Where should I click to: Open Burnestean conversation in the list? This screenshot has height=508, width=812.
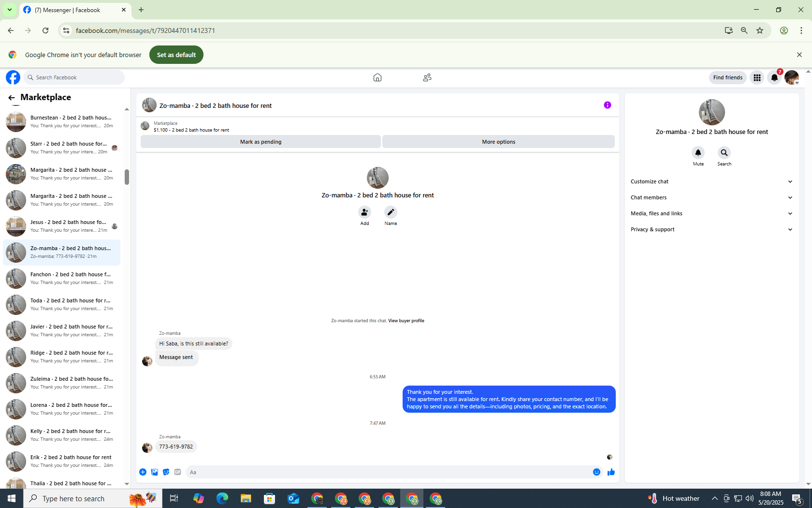tap(62, 121)
